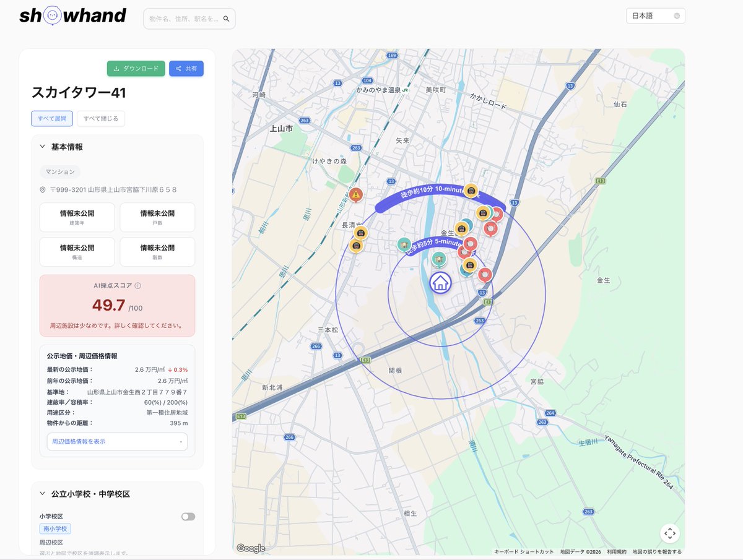Click the showhand logo
This screenshot has width=743, height=560.
pyautogui.click(x=72, y=15)
